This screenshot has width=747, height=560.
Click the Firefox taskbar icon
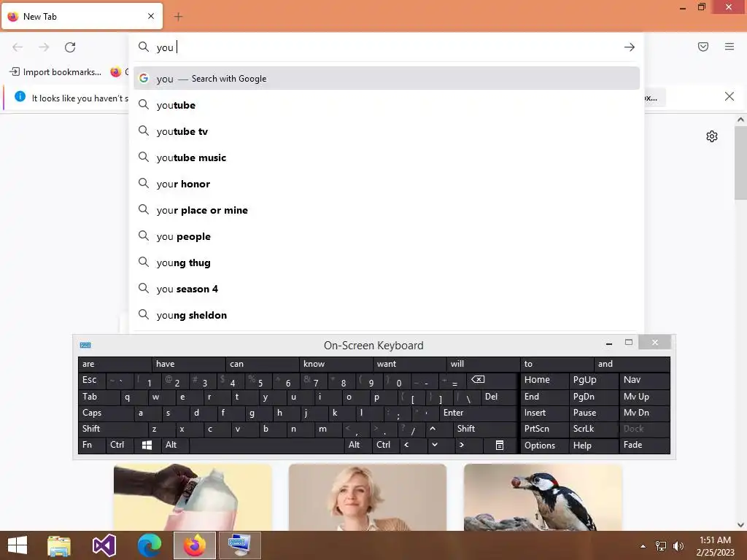[194, 545]
